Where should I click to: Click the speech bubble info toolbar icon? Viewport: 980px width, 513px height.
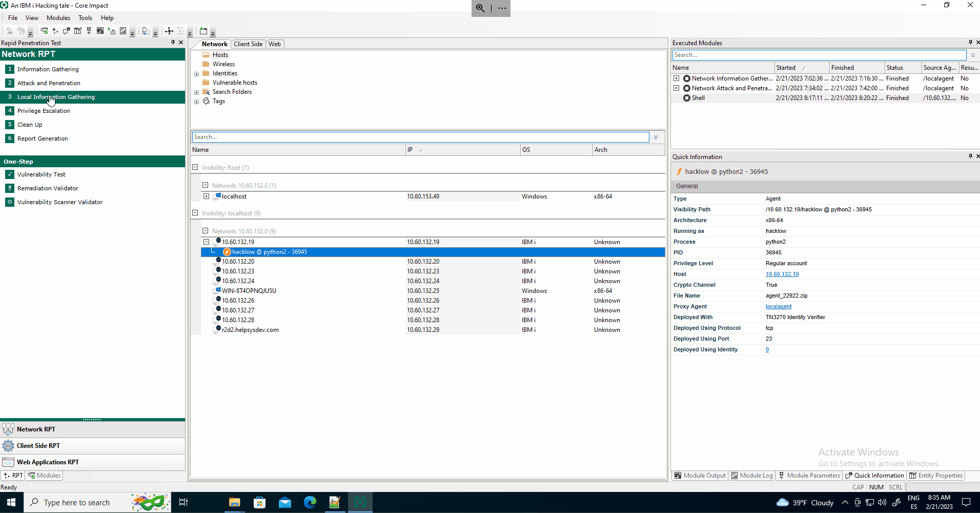(67, 31)
